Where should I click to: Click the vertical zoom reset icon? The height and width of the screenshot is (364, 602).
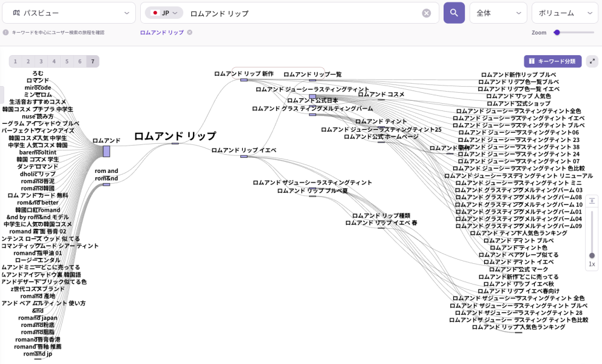coord(592,201)
